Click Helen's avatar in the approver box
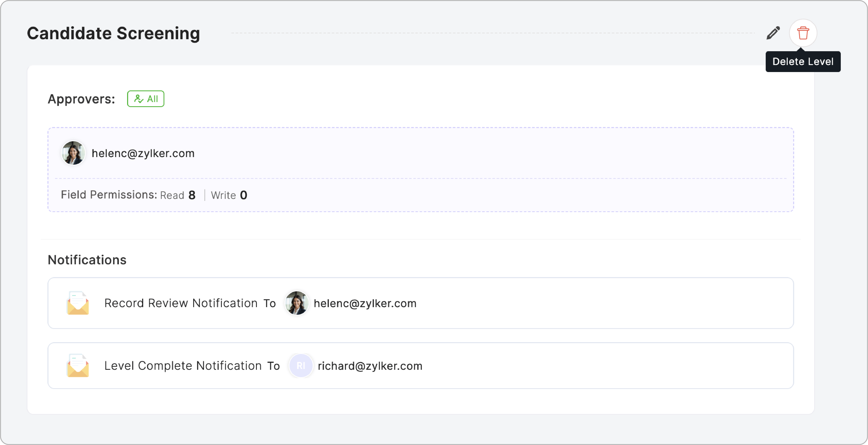The height and width of the screenshot is (445, 868). click(x=73, y=153)
